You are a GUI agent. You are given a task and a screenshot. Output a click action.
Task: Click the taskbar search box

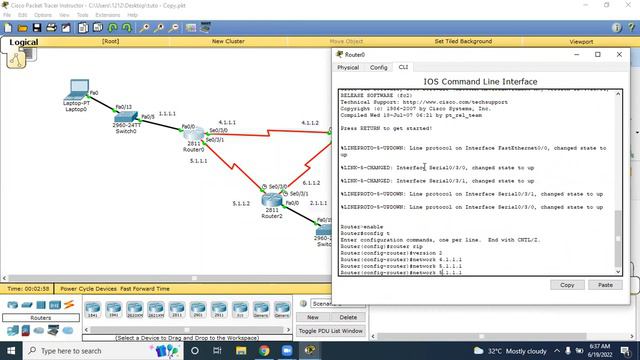[x=103, y=351]
